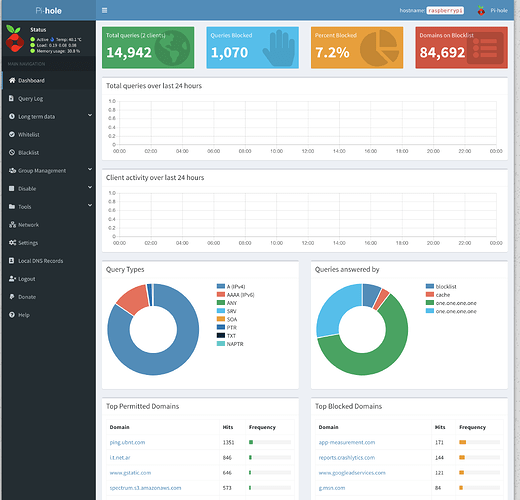Click the Blacklist ban icon
The height and width of the screenshot is (500, 520).
coord(12,152)
